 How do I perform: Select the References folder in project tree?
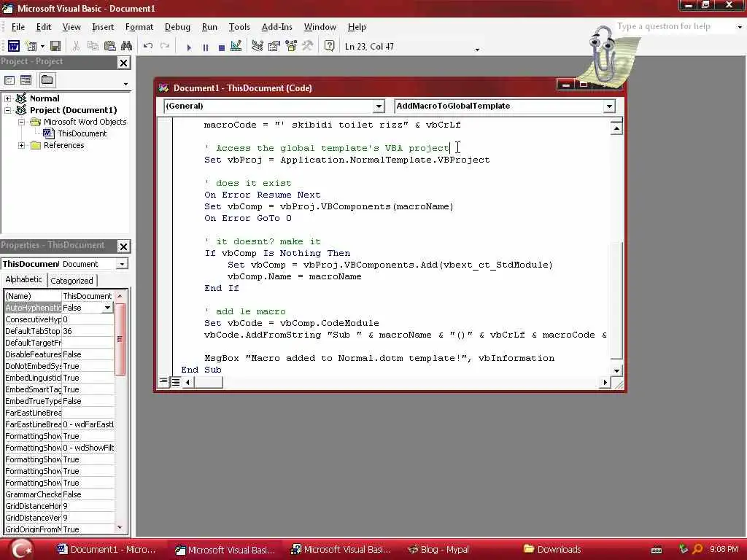(x=64, y=145)
